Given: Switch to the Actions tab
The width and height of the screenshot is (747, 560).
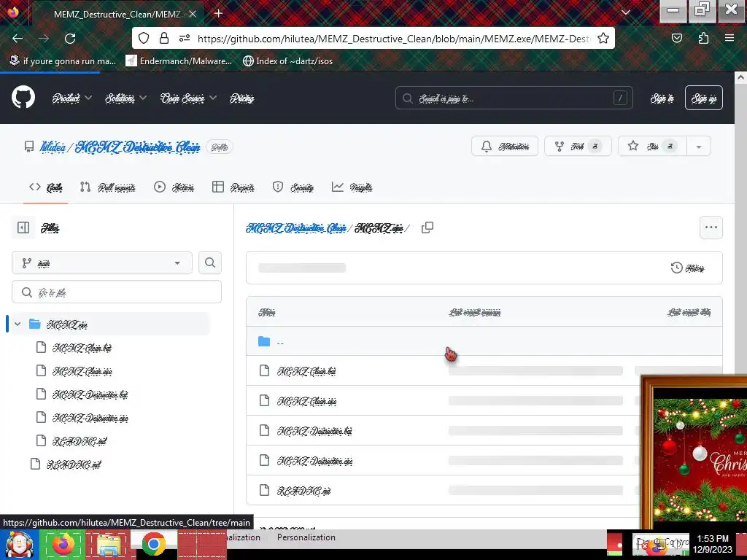Looking at the screenshot, I should (x=174, y=187).
